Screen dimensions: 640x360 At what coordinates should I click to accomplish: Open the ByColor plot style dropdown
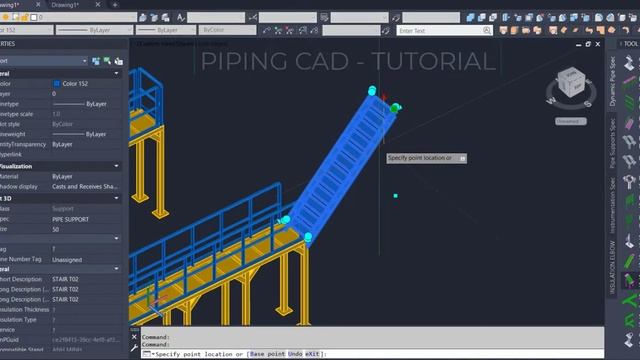[227, 30]
